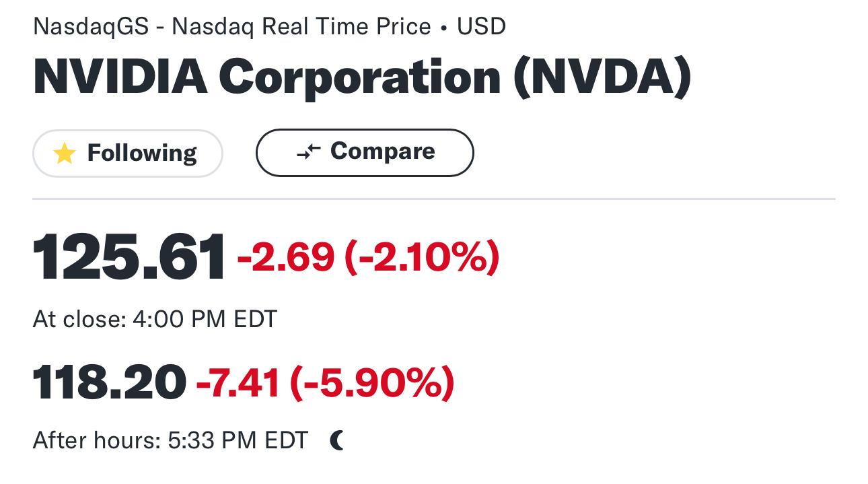Click the closing price 125.61
The width and height of the screenshot is (868, 484).
(129, 257)
